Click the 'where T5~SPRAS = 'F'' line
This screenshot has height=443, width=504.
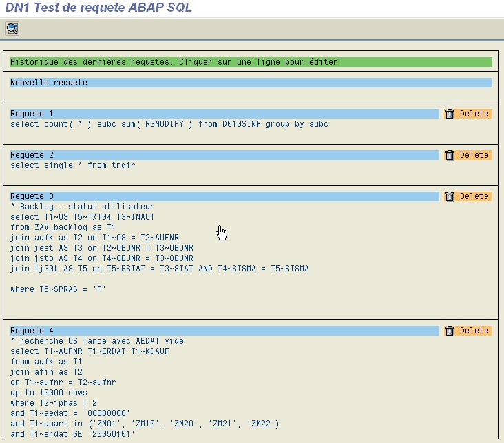point(58,289)
